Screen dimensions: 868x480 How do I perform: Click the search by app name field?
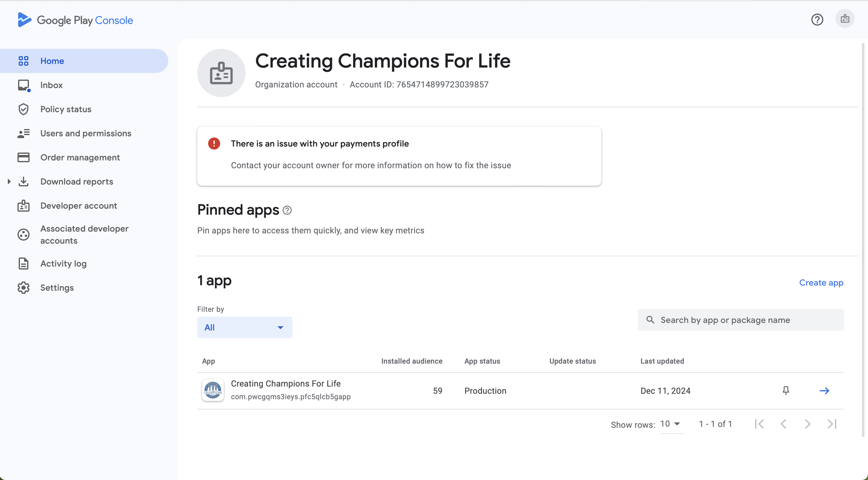point(741,320)
